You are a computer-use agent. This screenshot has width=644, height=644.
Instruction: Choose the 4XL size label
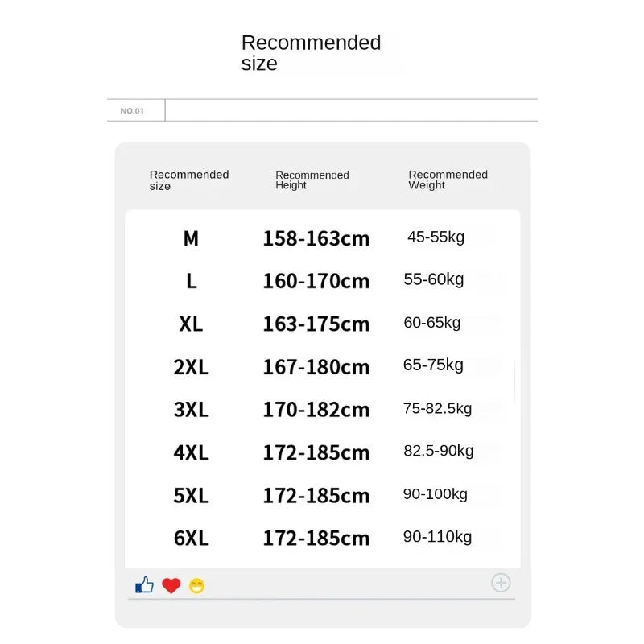[191, 452]
